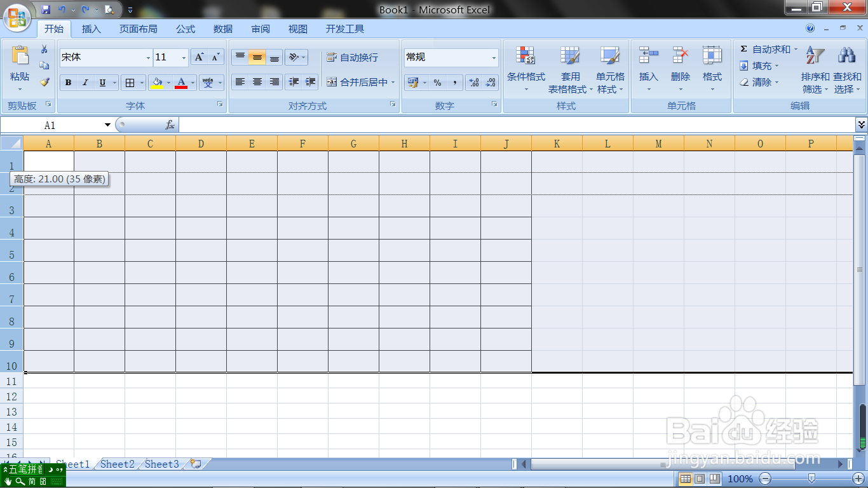
Task: Align text left
Action: point(240,82)
